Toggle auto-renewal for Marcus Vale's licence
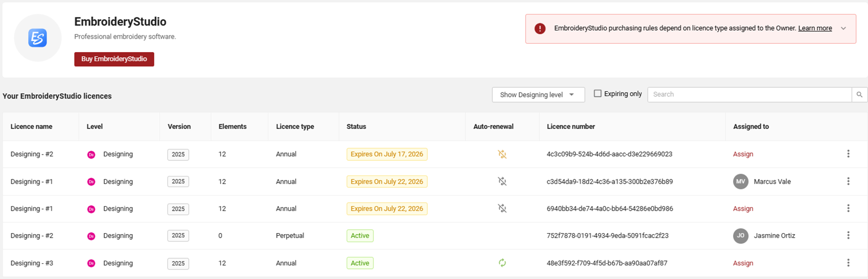The image size is (868, 279). [x=502, y=182]
